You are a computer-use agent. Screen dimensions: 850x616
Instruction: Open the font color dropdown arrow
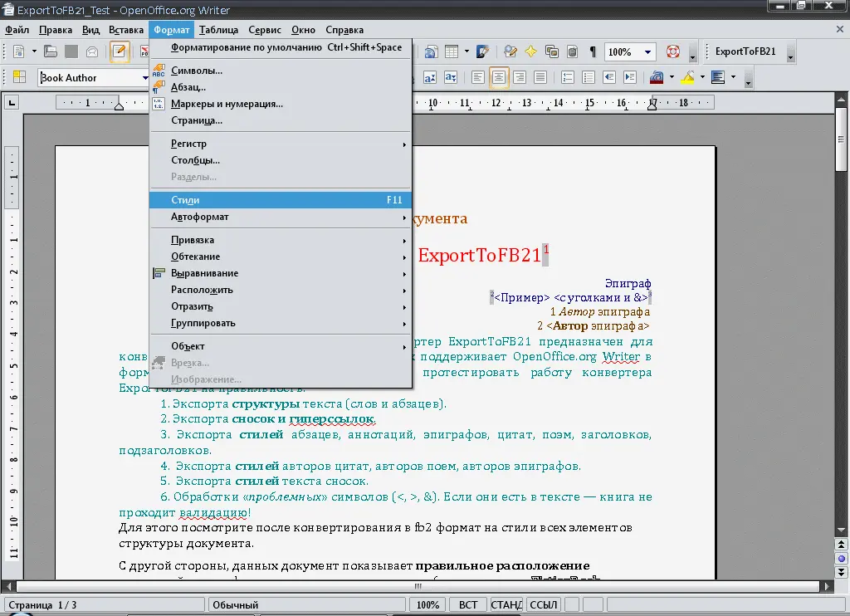(672, 77)
